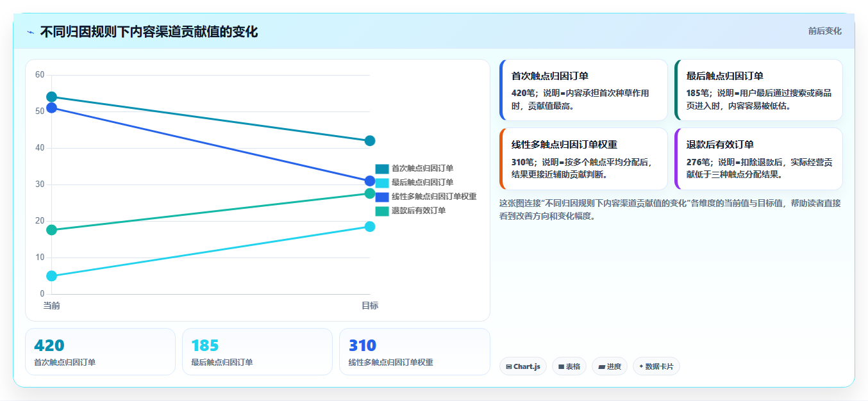
Task: Click legend text 最后触点归因订单
Action: pyautogui.click(x=422, y=183)
